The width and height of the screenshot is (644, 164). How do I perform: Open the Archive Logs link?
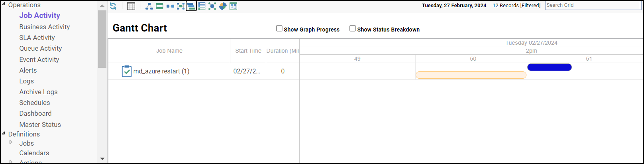[38, 92]
